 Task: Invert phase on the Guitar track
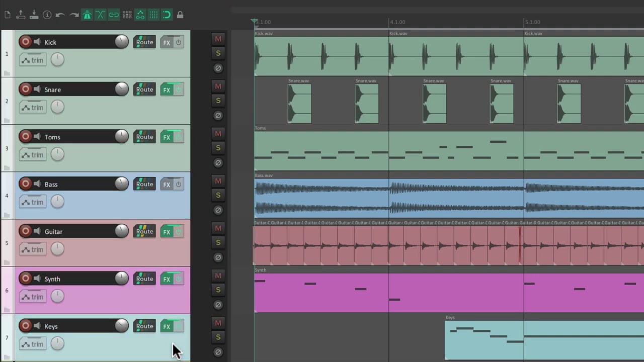click(x=218, y=257)
